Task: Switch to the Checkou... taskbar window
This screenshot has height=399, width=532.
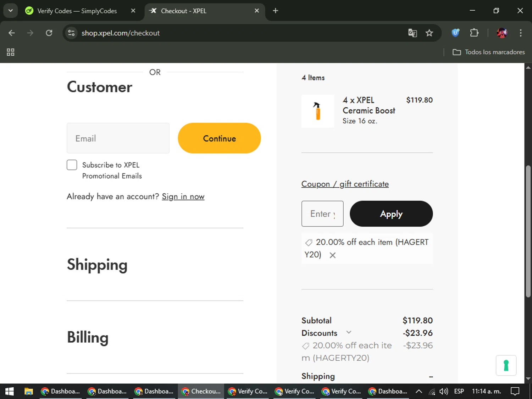Action: [201, 391]
